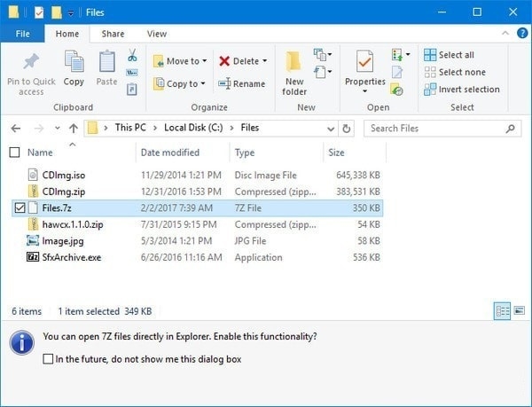Open the File menu
The width and height of the screenshot is (532, 407).
[x=22, y=34]
